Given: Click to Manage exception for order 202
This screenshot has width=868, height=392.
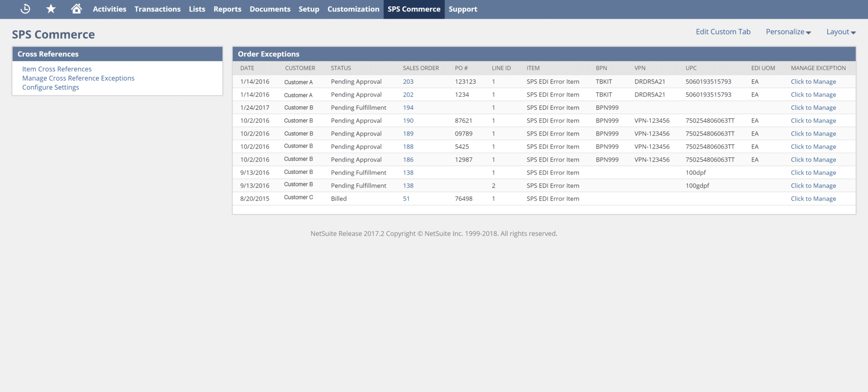Looking at the screenshot, I should (813, 95).
